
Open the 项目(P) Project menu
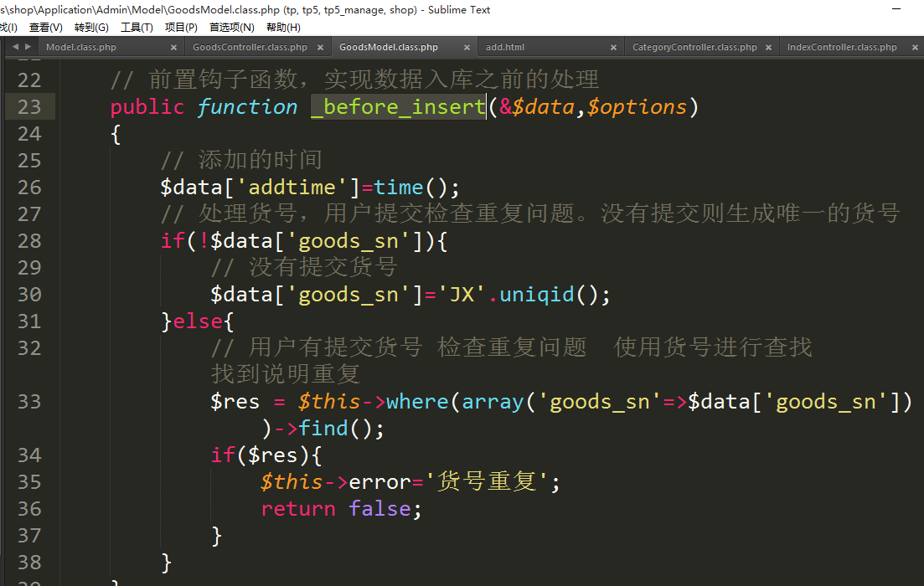coord(181,27)
